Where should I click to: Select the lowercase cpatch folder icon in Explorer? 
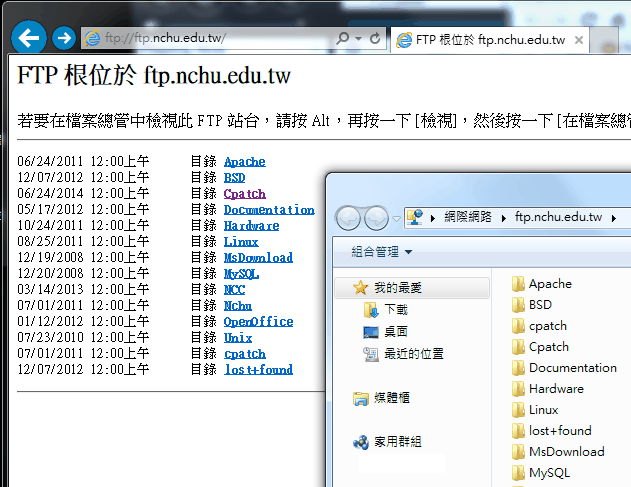point(518,326)
